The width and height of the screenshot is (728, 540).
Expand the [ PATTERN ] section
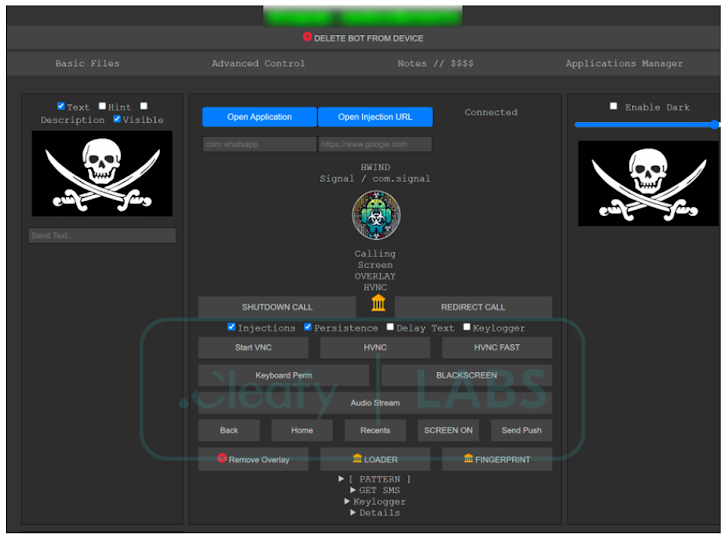pyautogui.click(x=375, y=479)
